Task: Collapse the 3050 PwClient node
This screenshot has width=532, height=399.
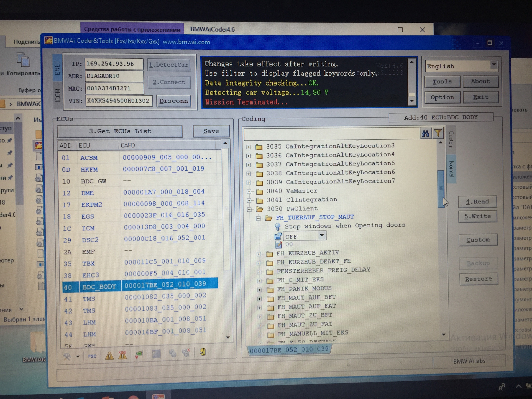Action: (249, 209)
